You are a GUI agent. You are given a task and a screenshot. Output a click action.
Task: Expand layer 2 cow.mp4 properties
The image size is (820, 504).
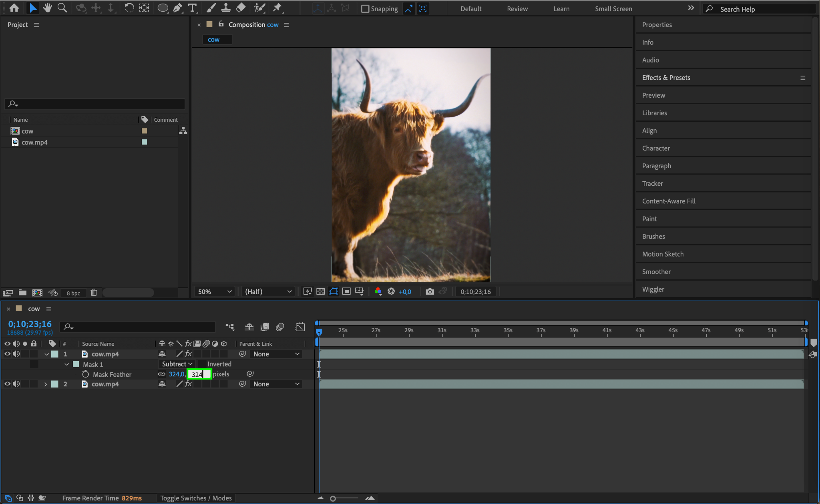tap(46, 384)
